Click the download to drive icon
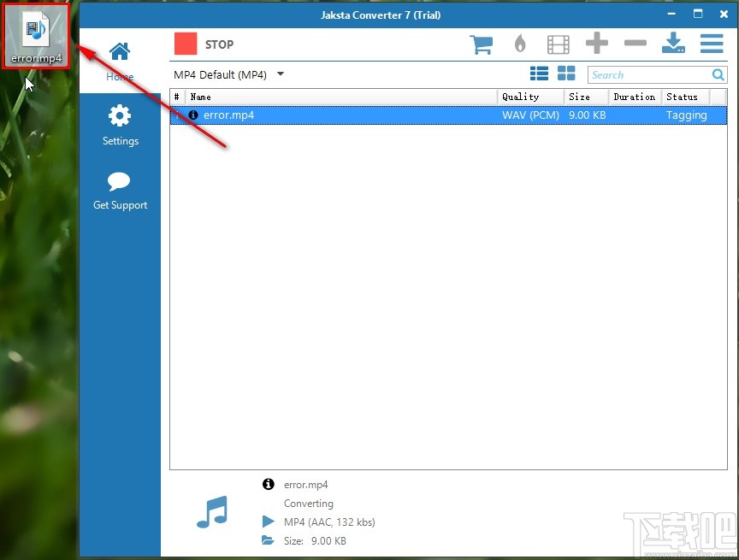 pyautogui.click(x=673, y=43)
